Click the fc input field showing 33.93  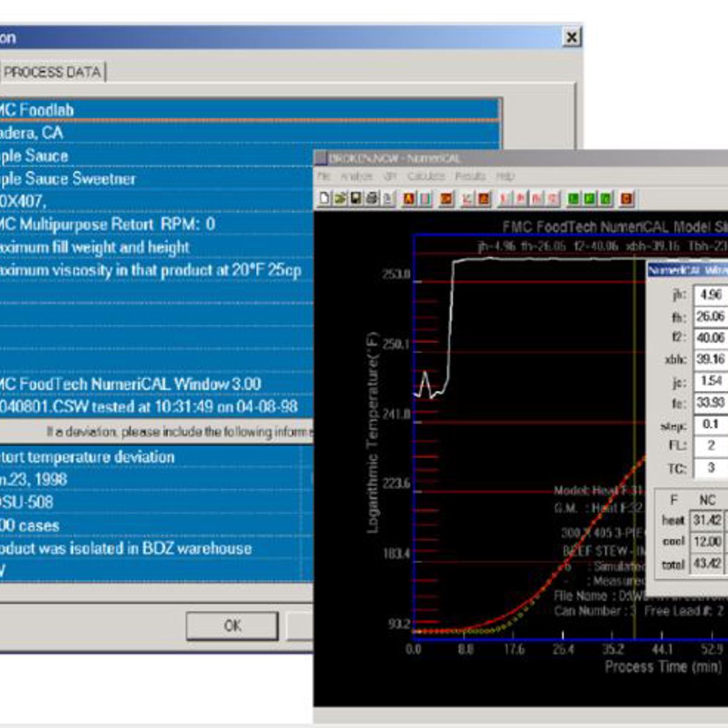710,403
